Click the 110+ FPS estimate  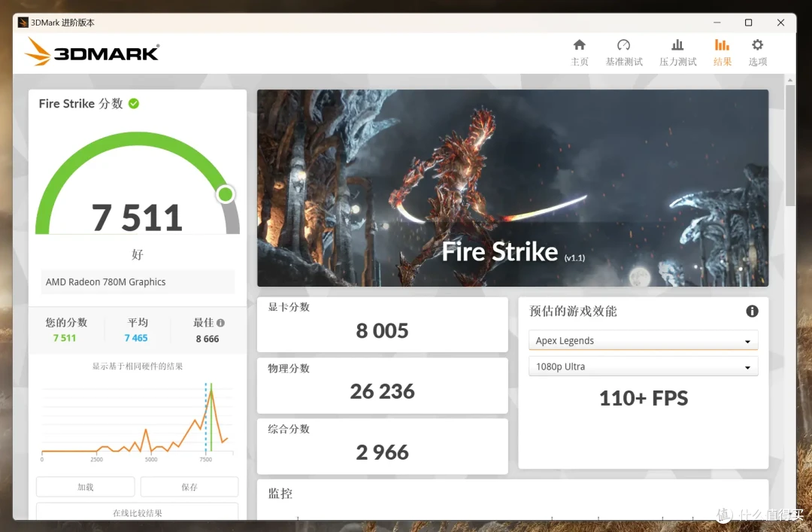[644, 398]
